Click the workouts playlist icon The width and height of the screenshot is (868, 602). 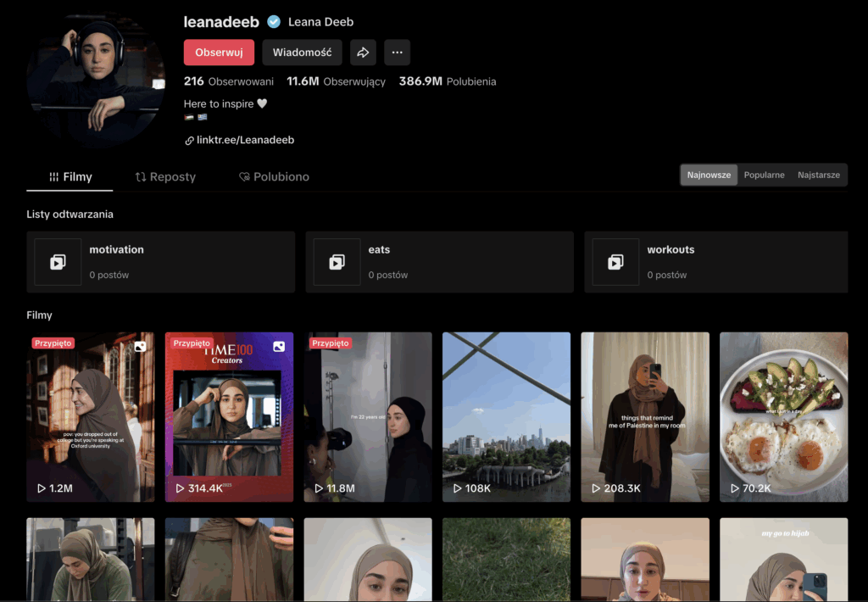[x=615, y=262]
